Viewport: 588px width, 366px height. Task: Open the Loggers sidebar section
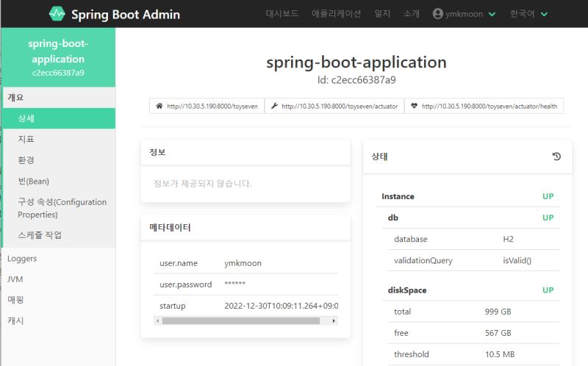pyautogui.click(x=58, y=259)
